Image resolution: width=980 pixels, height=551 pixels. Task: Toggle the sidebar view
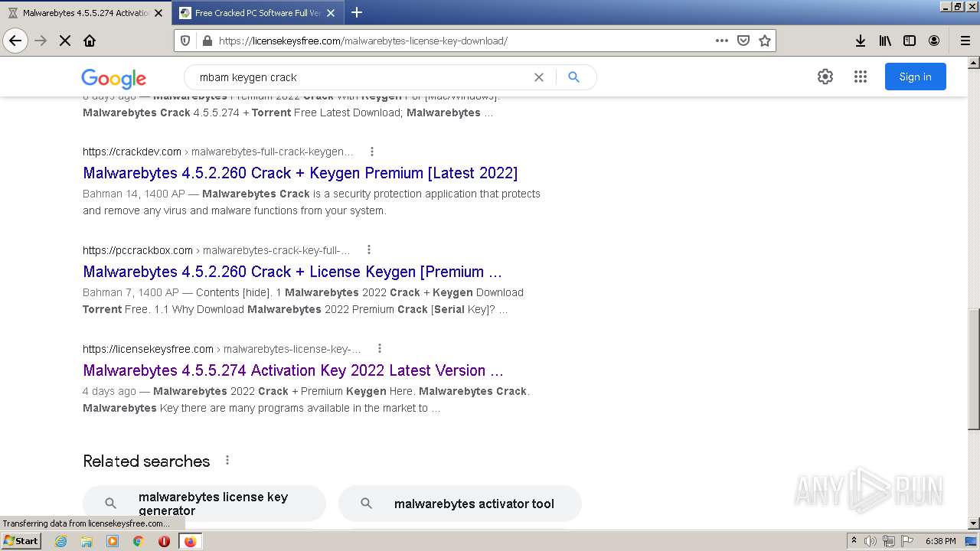coord(910,41)
